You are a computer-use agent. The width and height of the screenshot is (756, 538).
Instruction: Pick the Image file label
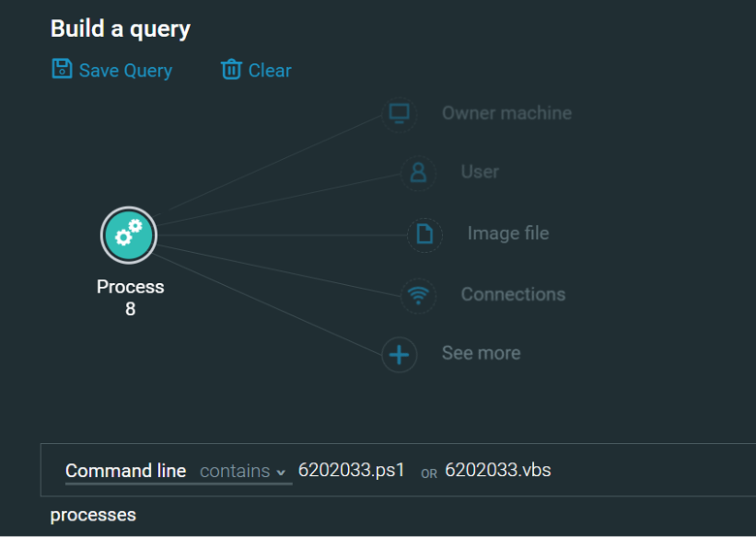pyautogui.click(x=508, y=234)
